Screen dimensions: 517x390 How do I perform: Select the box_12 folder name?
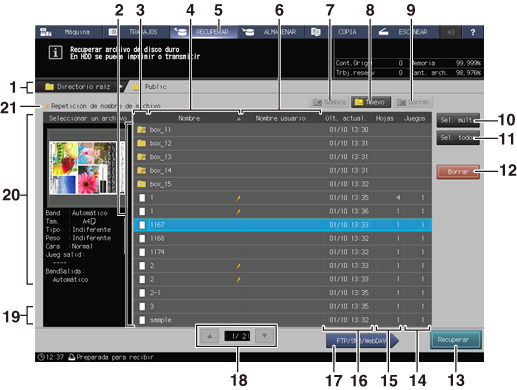coord(161,143)
